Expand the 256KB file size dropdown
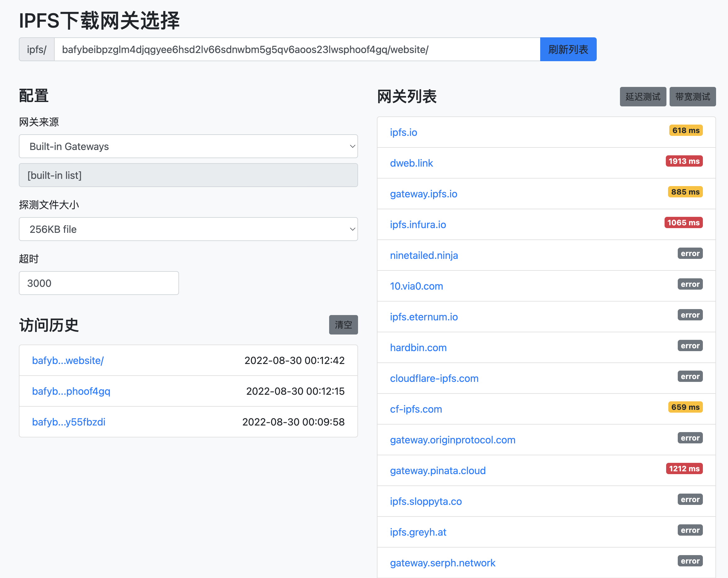The width and height of the screenshot is (728, 578). pyautogui.click(x=188, y=229)
